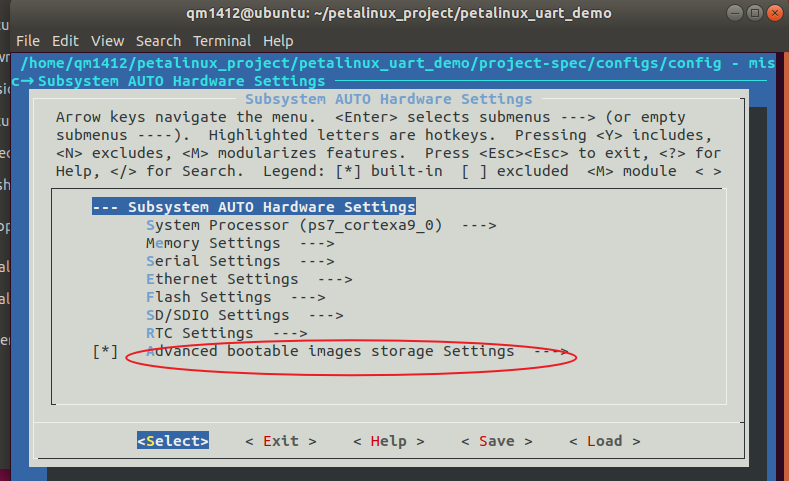The height and width of the screenshot is (481, 789).
Task: Open the Help menu in menubar
Action: tap(278, 41)
